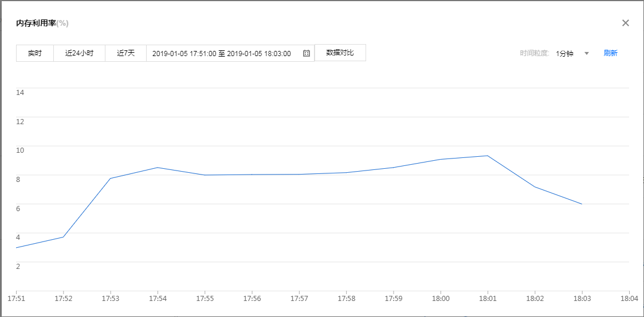Click the chart line point at 18:02
Image resolution: width=644 pixels, height=317 pixels.
pos(535,187)
